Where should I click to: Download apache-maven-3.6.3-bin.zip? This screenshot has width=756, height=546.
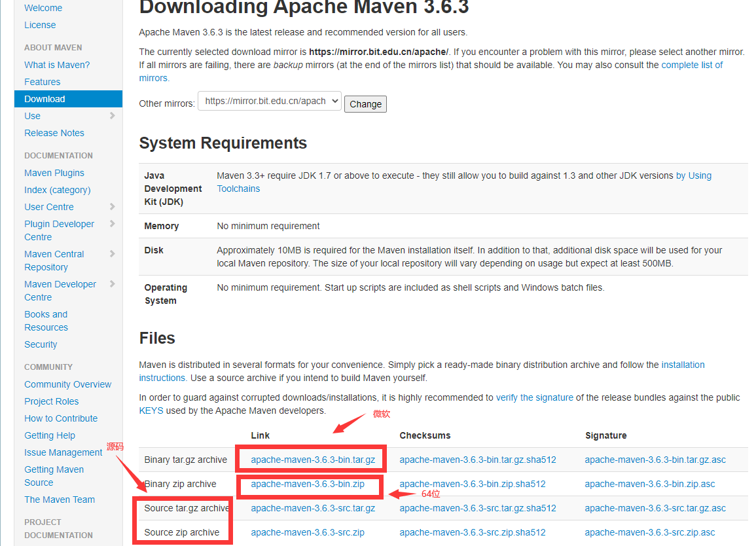tap(308, 484)
